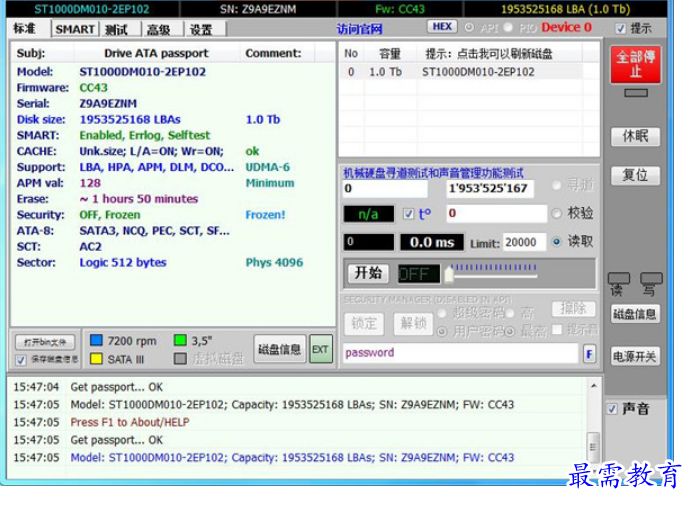Select the 读取 read radio button

(556, 242)
